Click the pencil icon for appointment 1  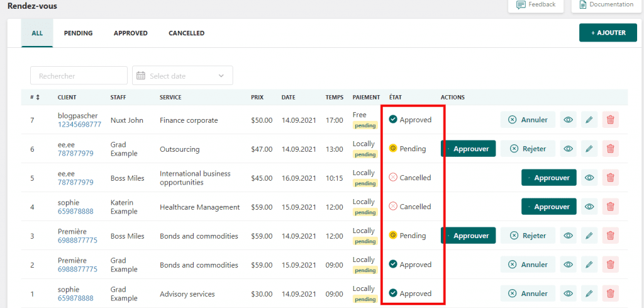(x=589, y=294)
